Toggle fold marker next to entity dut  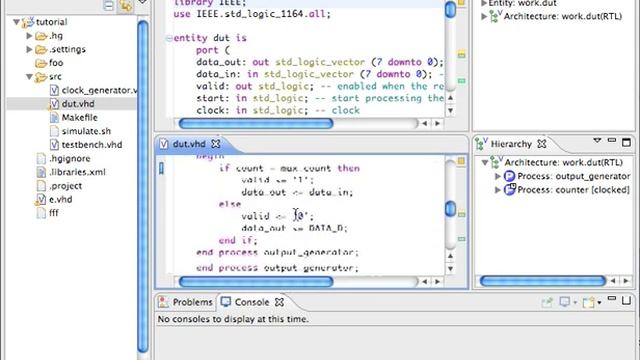point(169,38)
